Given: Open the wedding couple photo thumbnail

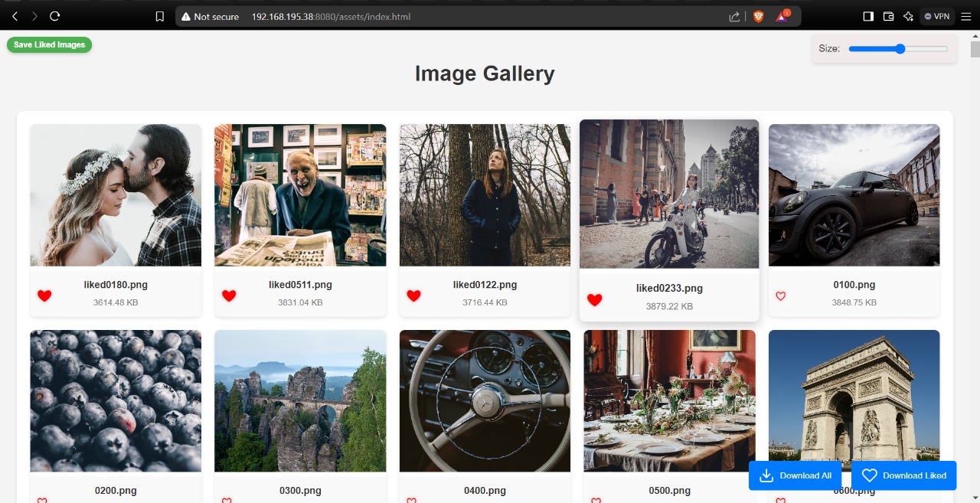Looking at the screenshot, I should [116, 195].
